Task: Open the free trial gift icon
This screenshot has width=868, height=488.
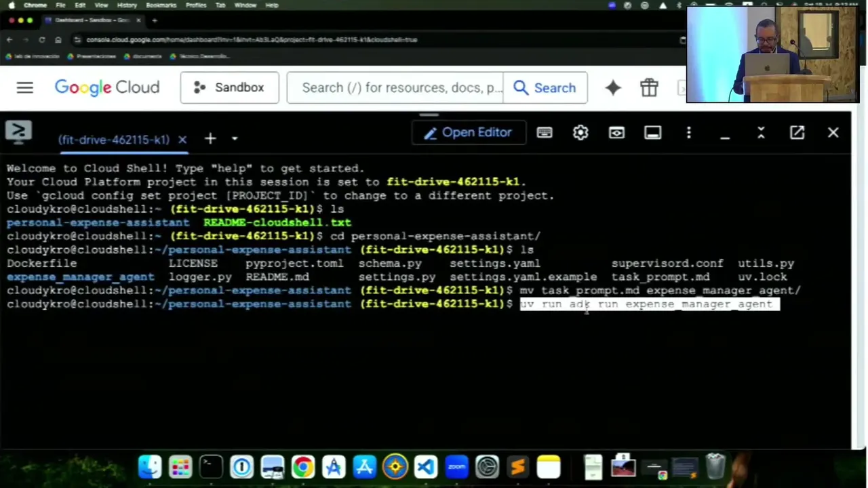Action: point(649,87)
